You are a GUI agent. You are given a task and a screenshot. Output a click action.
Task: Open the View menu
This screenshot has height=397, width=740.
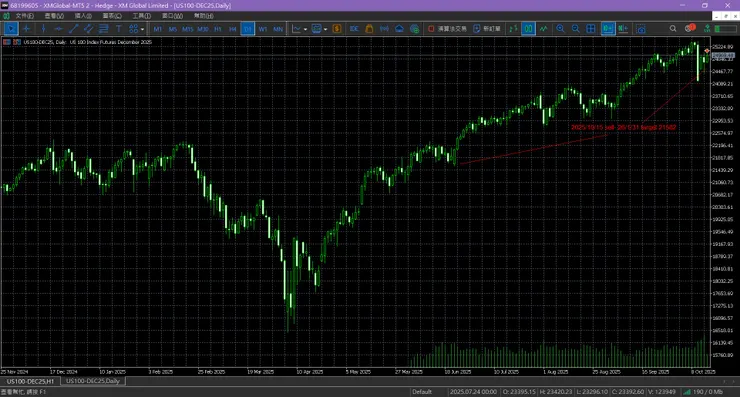54,16
